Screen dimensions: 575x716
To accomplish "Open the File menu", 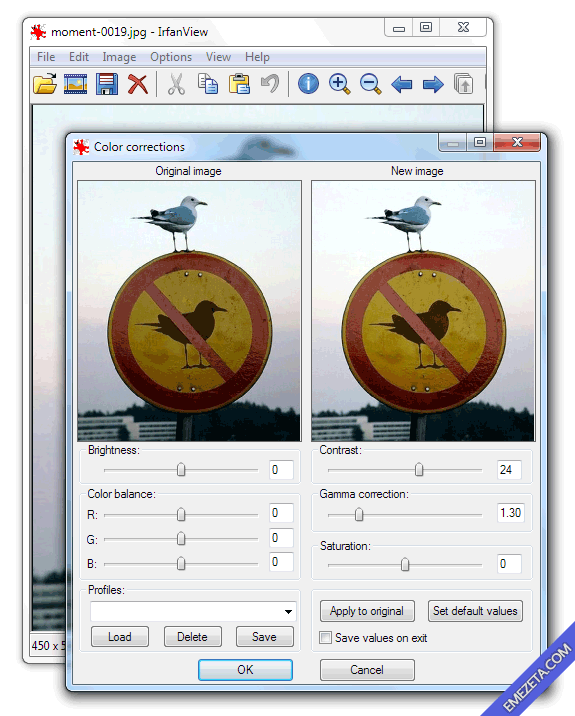I will point(46,57).
